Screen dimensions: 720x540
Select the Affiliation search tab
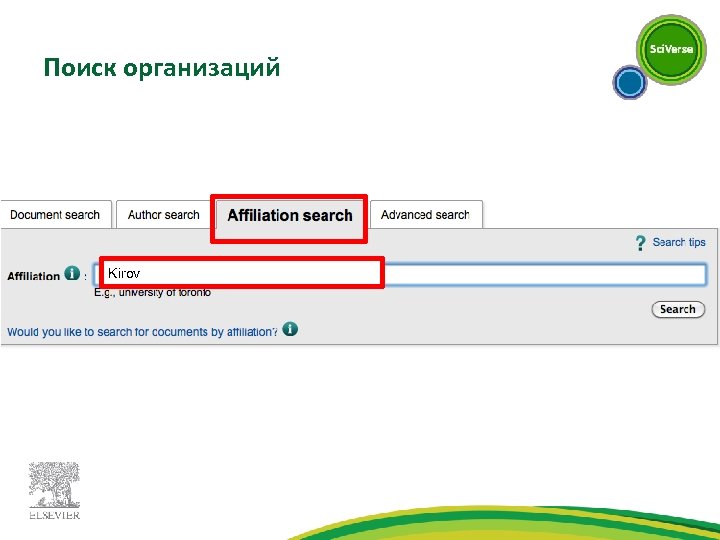pos(290,215)
